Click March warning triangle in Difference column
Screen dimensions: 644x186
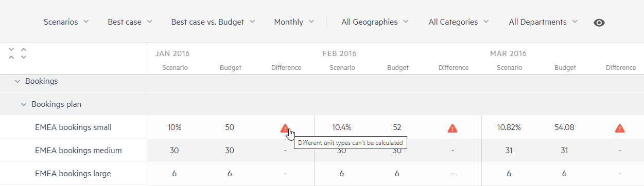(620, 128)
